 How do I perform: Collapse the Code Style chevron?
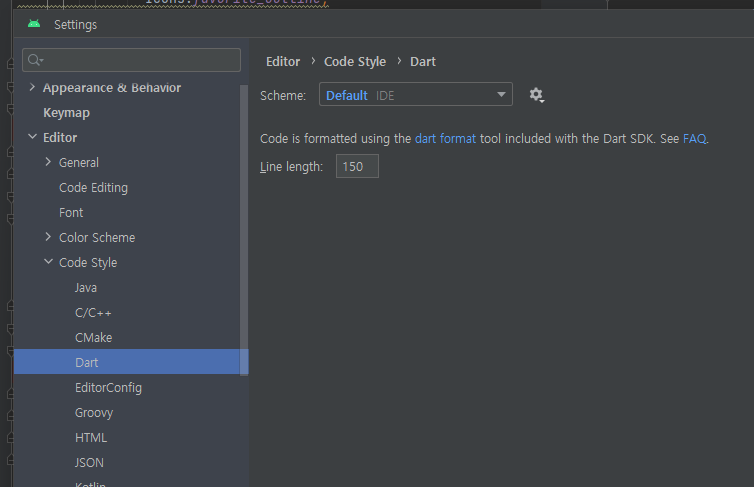coord(48,262)
